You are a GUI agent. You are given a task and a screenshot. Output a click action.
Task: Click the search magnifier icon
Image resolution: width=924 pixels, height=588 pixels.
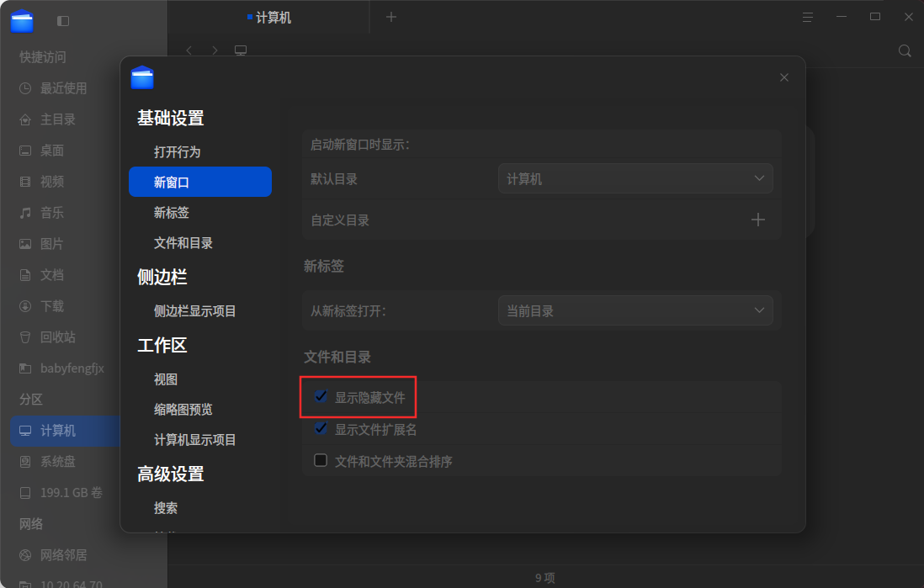[x=905, y=50]
